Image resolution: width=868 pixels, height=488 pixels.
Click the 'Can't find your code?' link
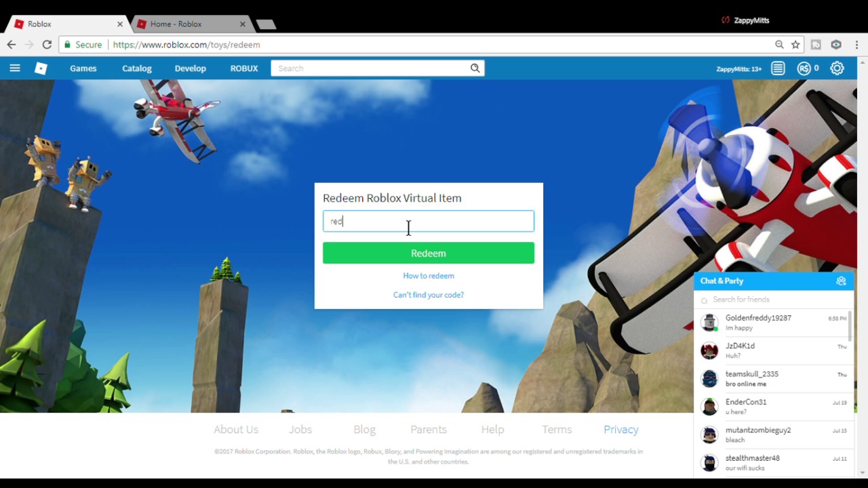click(x=429, y=295)
